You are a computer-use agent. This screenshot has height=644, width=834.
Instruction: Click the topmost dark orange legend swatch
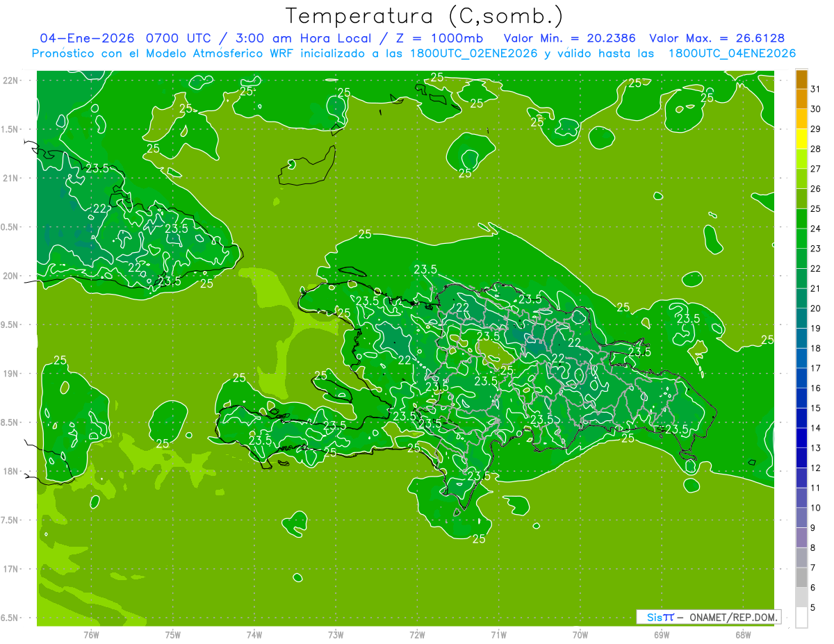[801, 79]
